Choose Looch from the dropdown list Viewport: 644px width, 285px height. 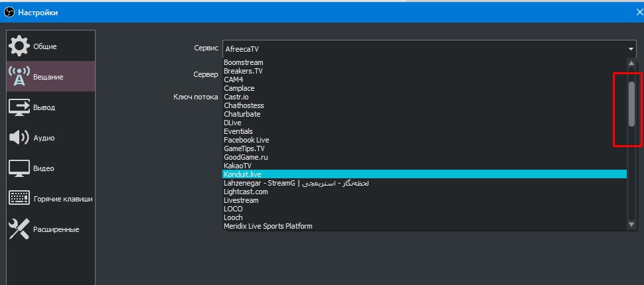point(424,217)
